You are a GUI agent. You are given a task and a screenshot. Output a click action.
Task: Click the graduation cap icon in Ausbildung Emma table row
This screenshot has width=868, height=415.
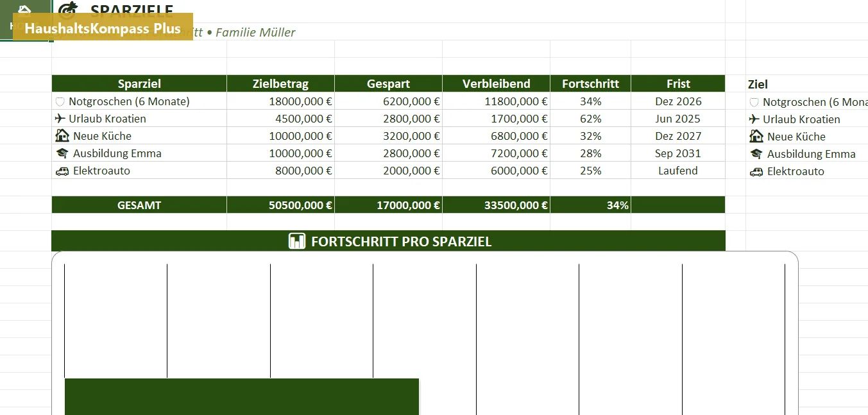point(62,153)
